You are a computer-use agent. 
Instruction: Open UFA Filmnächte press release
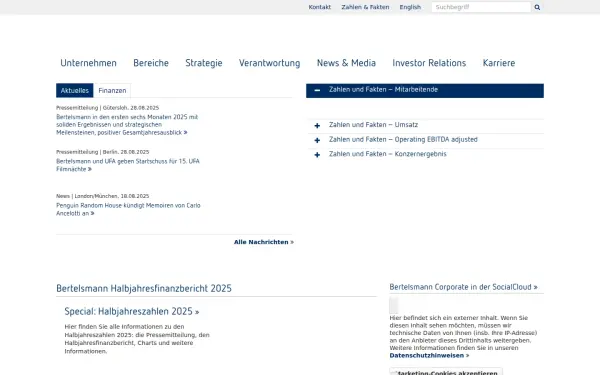[x=128, y=165]
